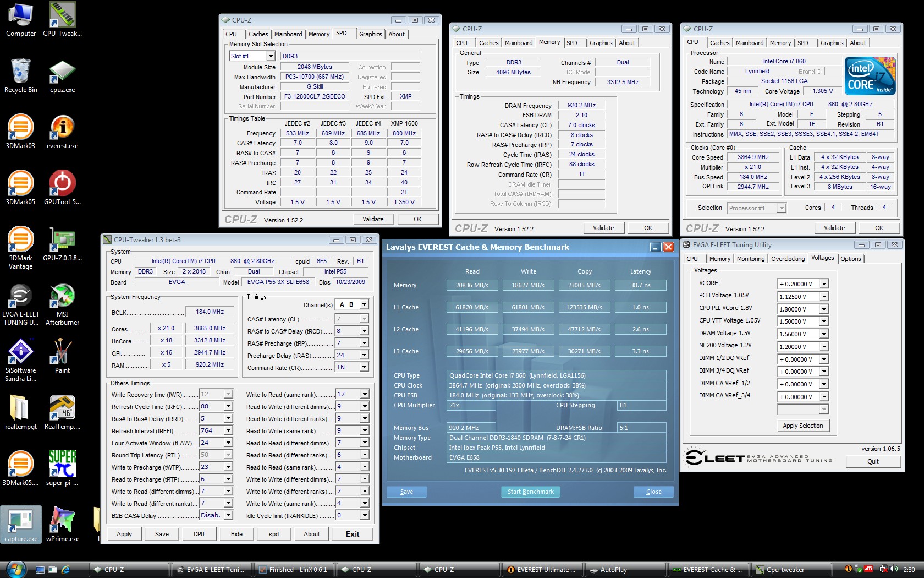Open the Recycle Bin
The height and width of the screenshot is (578, 924).
pos(21,76)
